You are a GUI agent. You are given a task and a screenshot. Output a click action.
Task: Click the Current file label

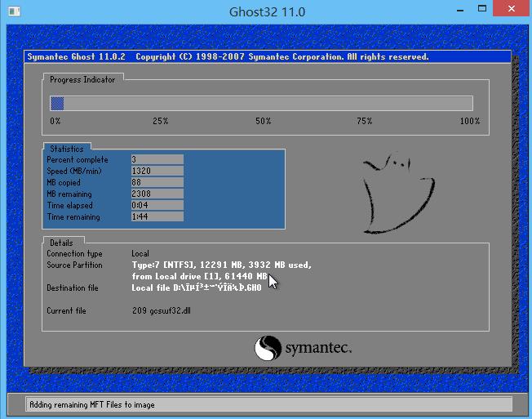(66, 310)
